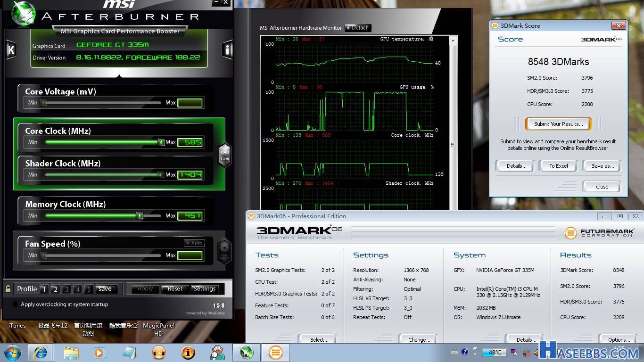Image resolution: width=644 pixels, height=362 pixels.
Task: Click the Core Clock value field 585
Action: pyautogui.click(x=190, y=142)
